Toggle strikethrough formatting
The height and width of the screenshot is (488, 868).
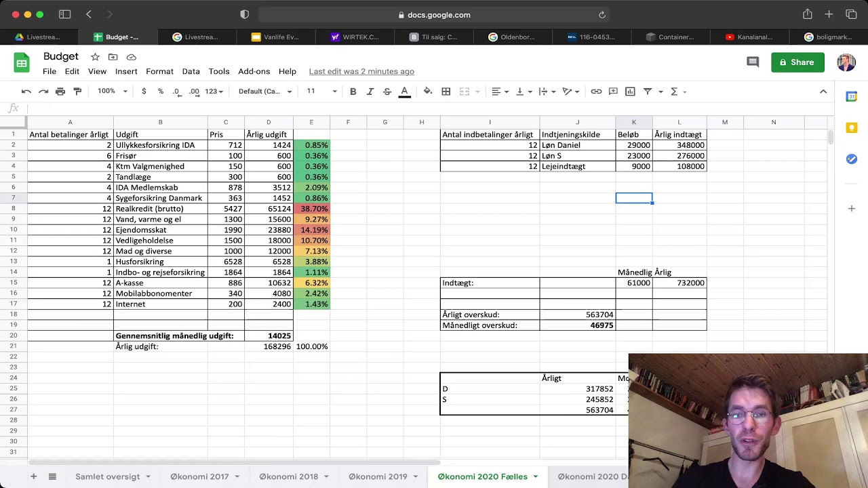point(387,91)
